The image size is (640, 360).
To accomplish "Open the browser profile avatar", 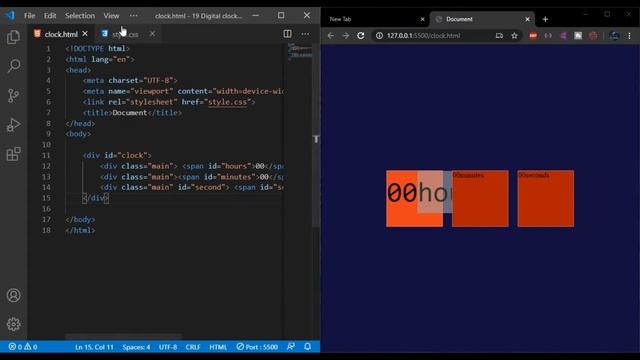I will click(x=614, y=36).
